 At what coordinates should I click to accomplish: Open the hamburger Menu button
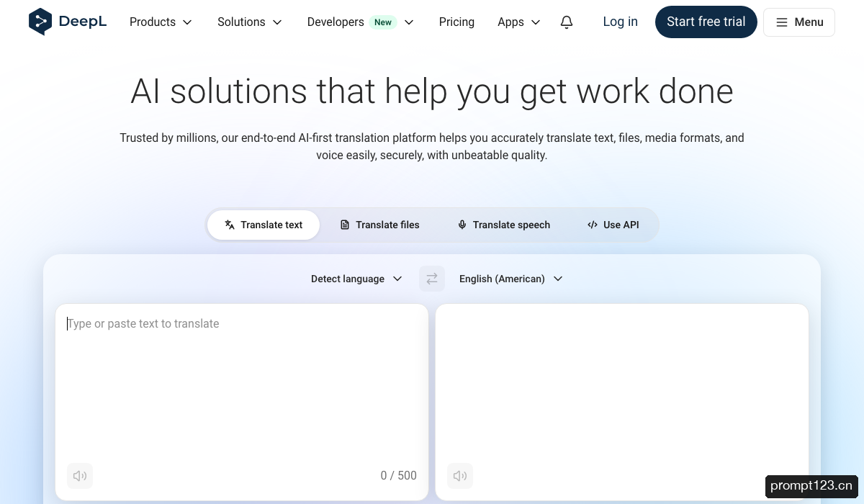799,22
